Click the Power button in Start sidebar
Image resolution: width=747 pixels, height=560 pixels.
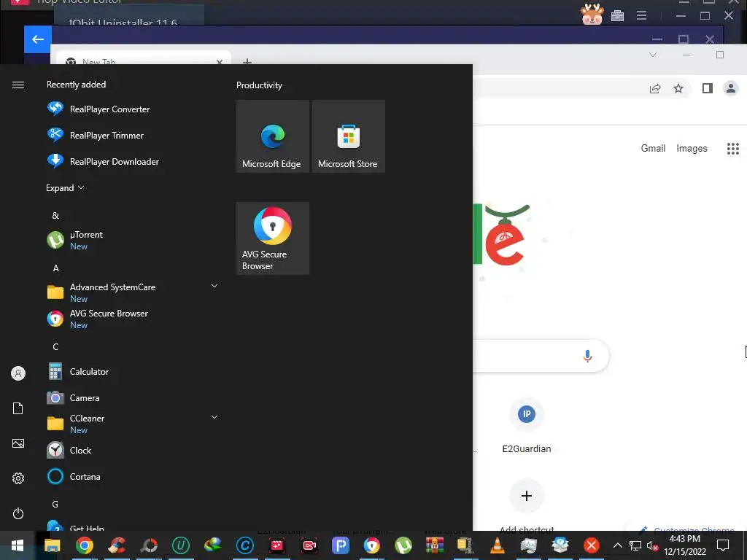point(18,513)
